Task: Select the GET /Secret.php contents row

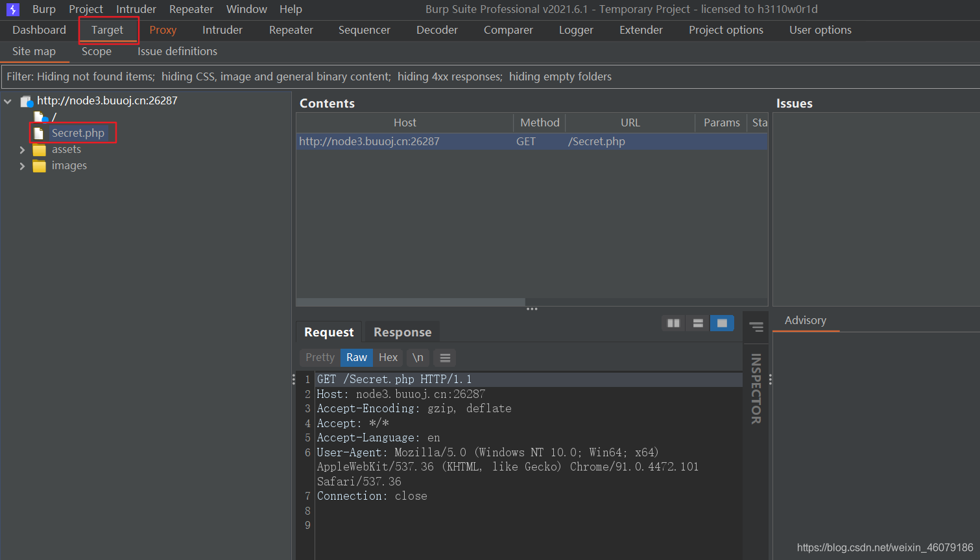Action: click(532, 141)
